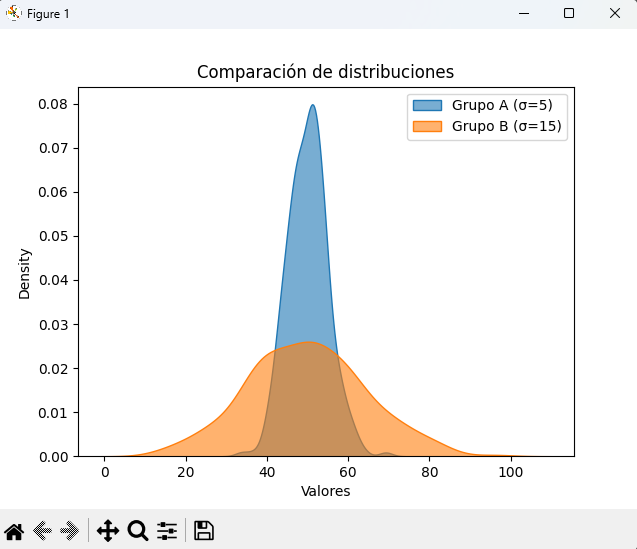Click the 0.08 tick on the y-axis
The image size is (637, 549).
pyautogui.click(x=53, y=104)
